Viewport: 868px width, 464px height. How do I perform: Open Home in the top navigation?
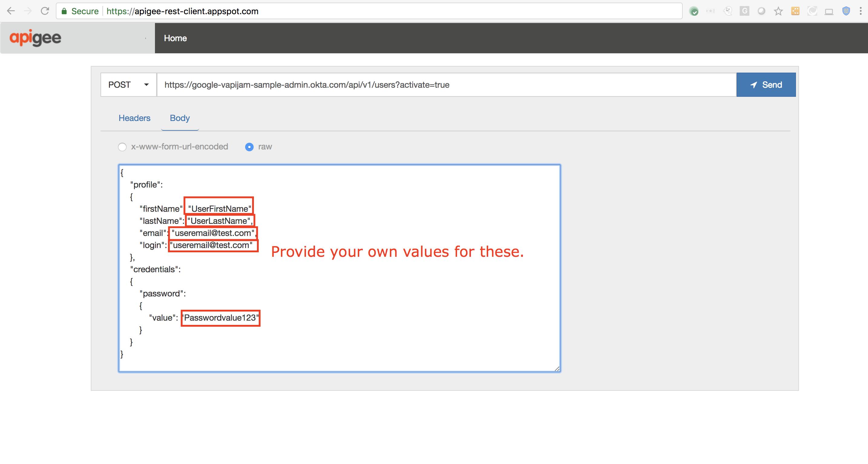(175, 38)
